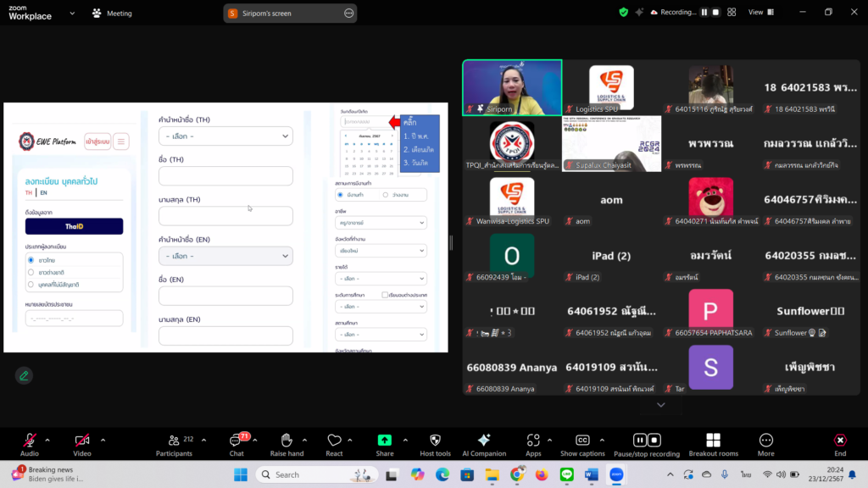
Task: Open Microsoft Edge from the taskbar
Action: [442, 474]
